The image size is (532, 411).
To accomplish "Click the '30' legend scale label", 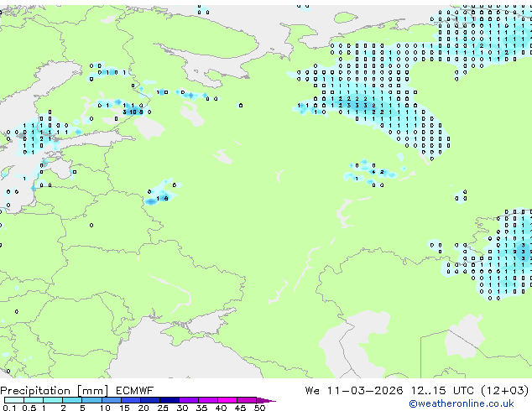I will (x=182, y=408).
